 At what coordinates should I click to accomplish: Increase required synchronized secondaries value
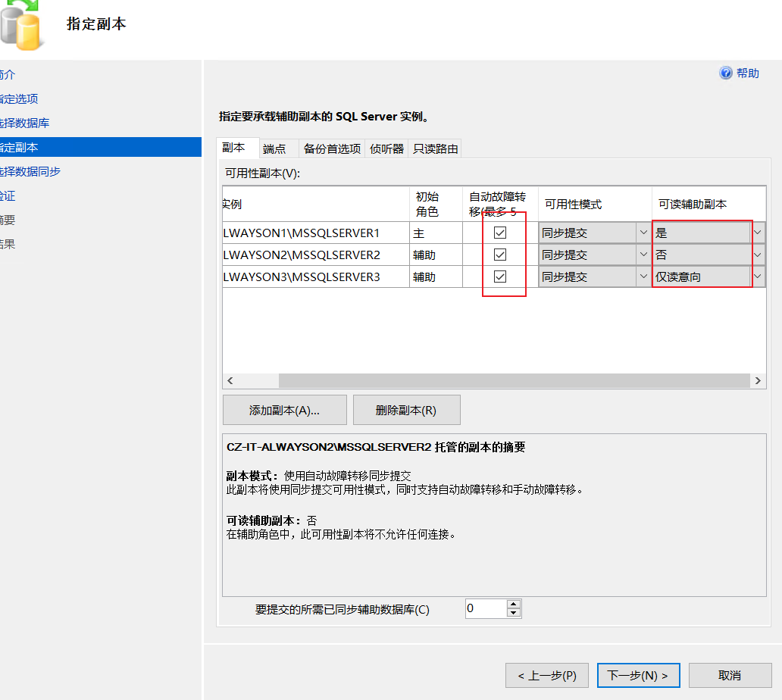tap(514, 605)
